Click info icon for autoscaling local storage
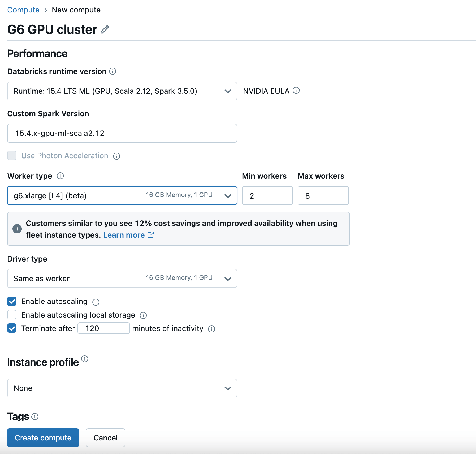 [x=143, y=315]
